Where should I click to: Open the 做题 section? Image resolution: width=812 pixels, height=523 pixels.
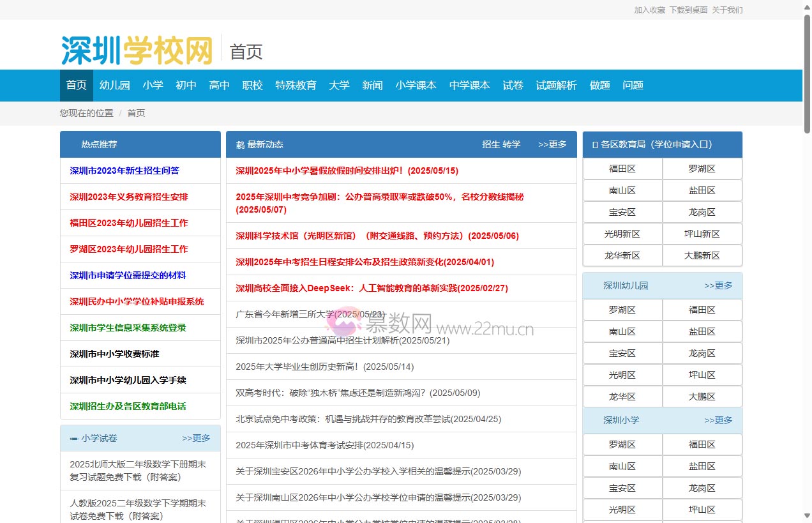click(599, 85)
